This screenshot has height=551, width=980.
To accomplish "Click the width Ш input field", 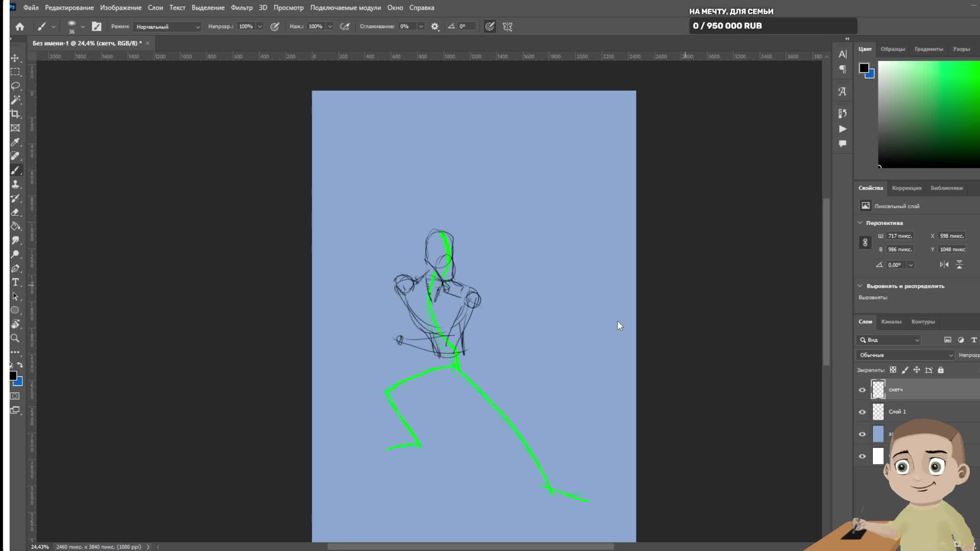I will (x=900, y=236).
